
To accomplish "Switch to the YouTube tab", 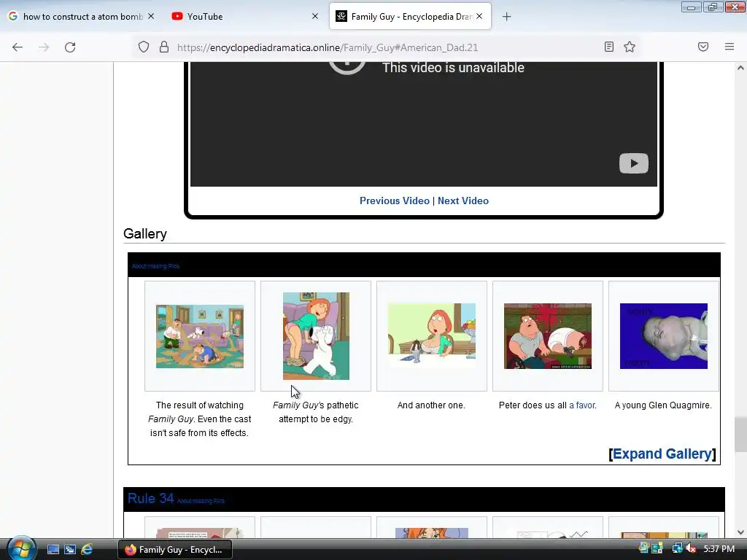I will click(244, 16).
